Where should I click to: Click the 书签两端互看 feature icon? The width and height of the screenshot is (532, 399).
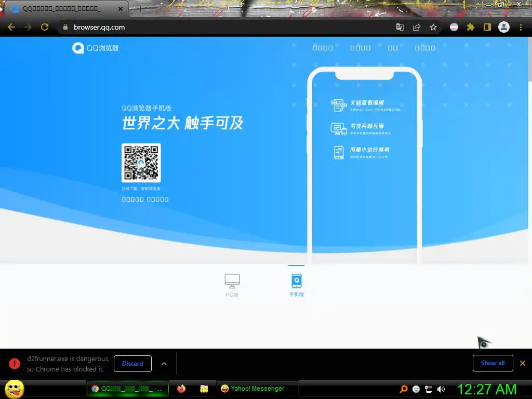[x=338, y=129]
